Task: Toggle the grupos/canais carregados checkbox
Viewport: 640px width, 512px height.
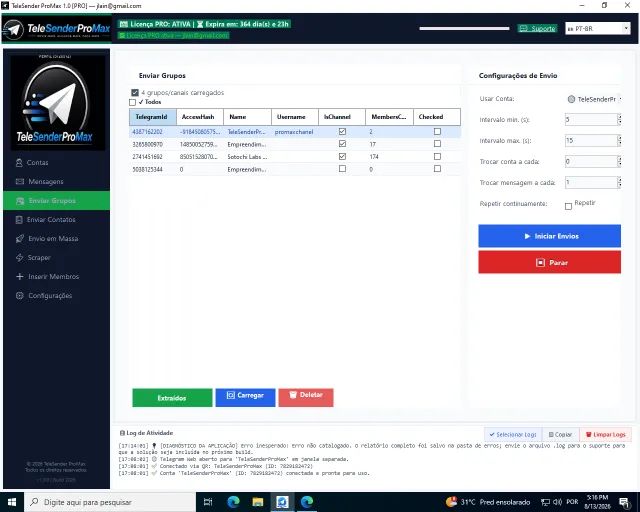Action: click(135, 93)
